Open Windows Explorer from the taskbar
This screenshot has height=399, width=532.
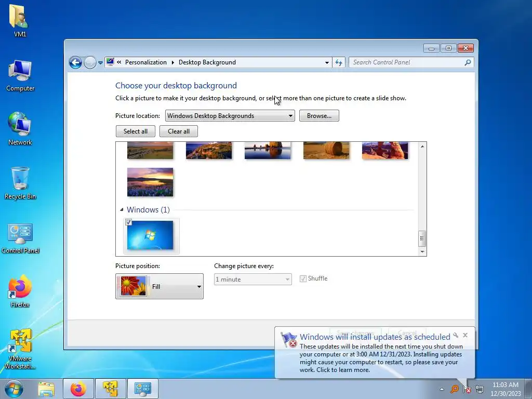pos(46,389)
